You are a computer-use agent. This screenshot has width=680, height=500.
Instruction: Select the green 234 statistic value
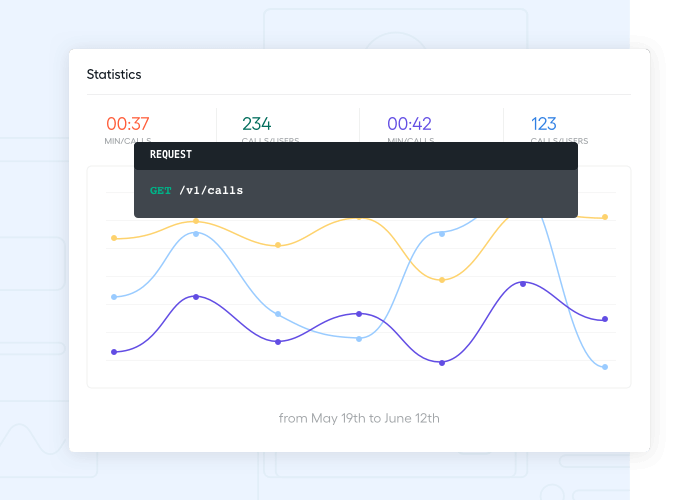(x=257, y=124)
